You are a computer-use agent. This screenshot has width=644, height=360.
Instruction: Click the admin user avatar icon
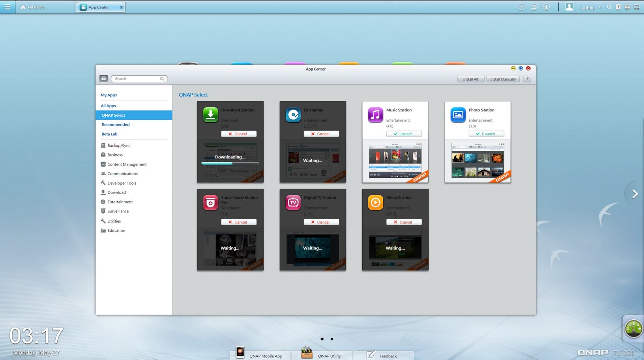(569, 7)
